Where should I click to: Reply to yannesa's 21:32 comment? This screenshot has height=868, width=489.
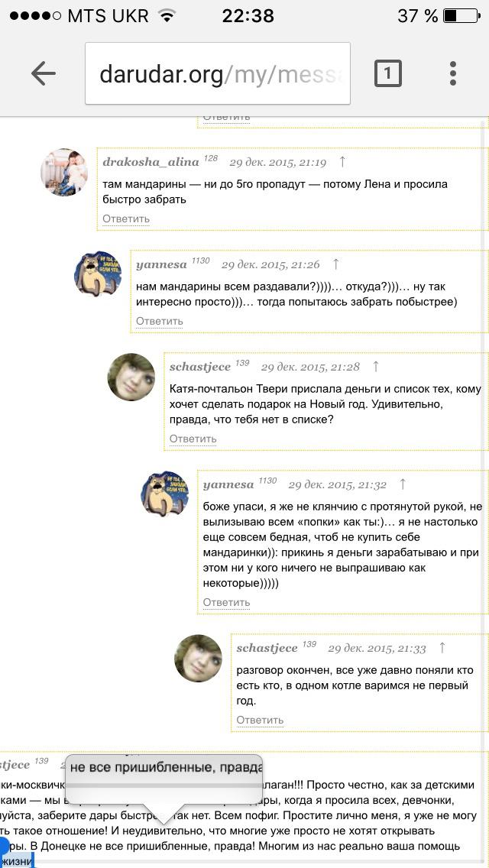pos(226,603)
